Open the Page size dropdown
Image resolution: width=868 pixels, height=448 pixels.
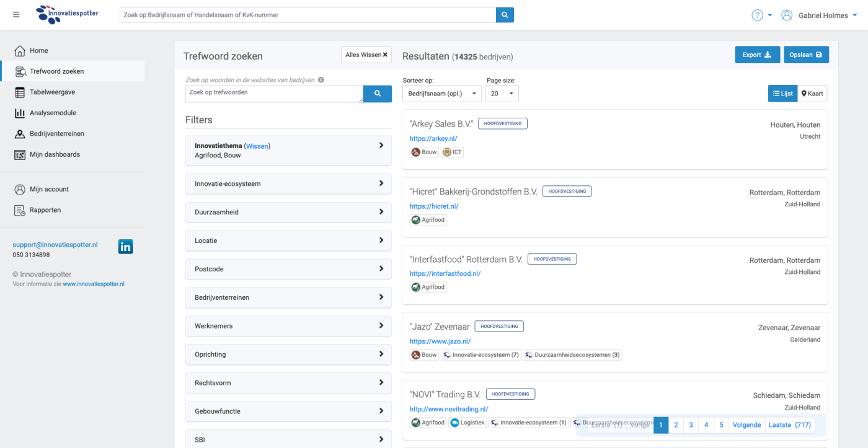click(502, 94)
